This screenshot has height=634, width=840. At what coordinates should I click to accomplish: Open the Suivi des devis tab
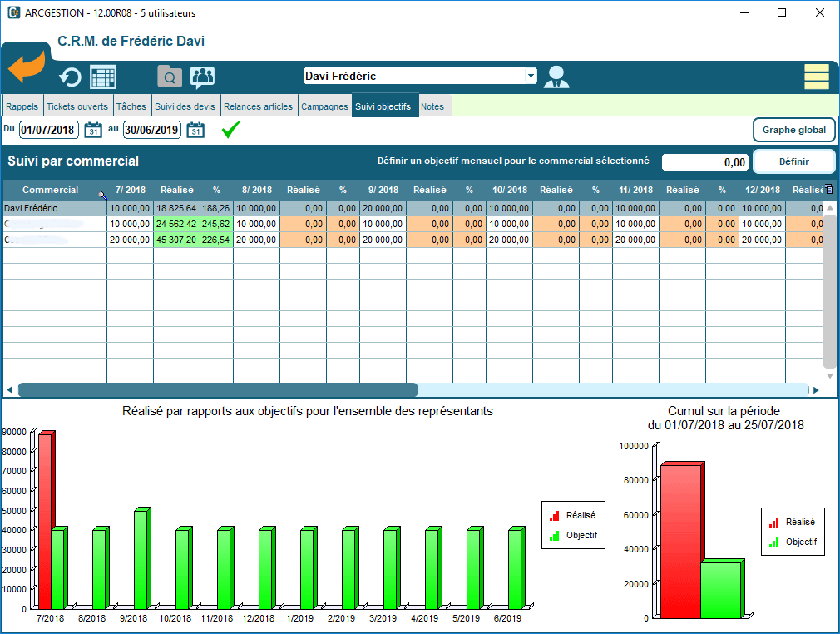pos(185,106)
